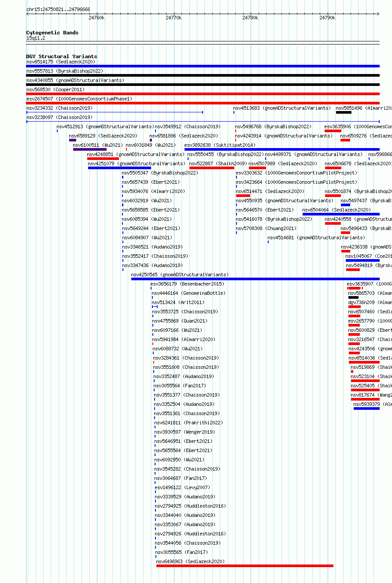Click nsv4513683 (gnomADStructuralVariants) label
The width and height of the screenshot is (392, 583).
[282, 108]
